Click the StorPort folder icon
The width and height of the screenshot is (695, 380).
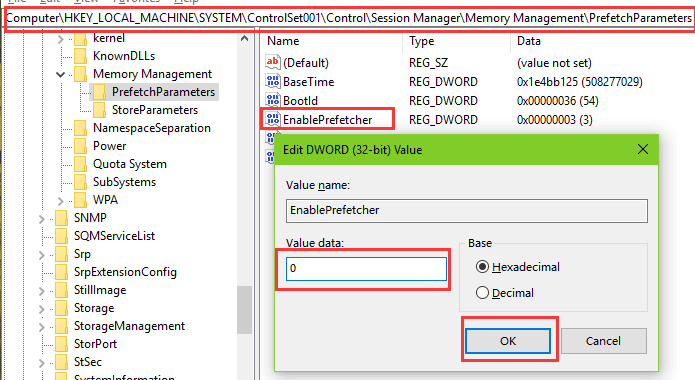tap(62, 344)
